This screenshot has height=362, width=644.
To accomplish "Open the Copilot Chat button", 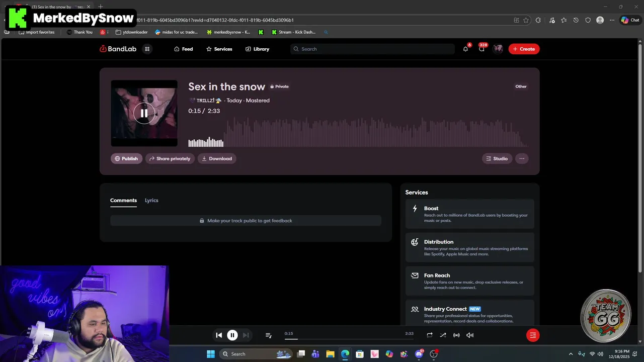I will click(x=630, y=20).
